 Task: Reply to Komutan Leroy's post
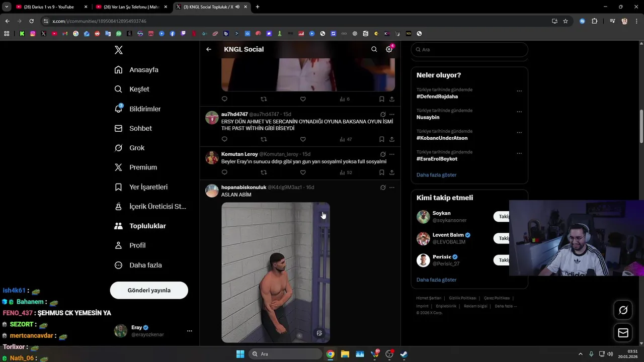pos(224,172)
